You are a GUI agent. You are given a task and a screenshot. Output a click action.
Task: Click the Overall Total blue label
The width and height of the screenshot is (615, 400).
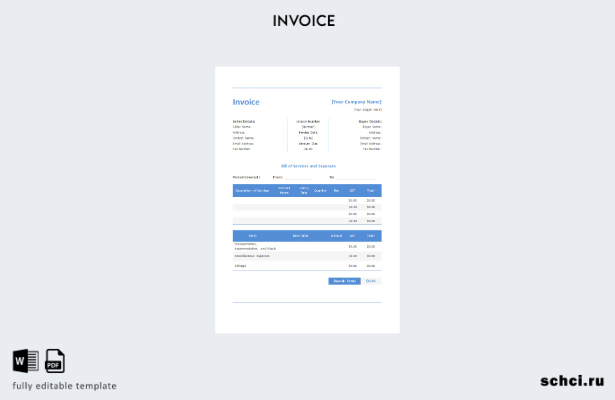point(344,281)
